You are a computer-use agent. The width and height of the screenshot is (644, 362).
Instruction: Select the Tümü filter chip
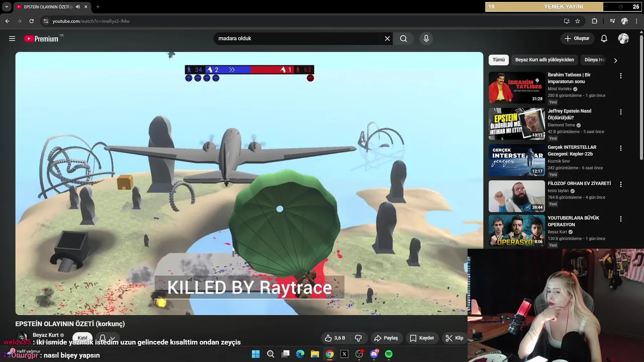click(x=499, y=60)
